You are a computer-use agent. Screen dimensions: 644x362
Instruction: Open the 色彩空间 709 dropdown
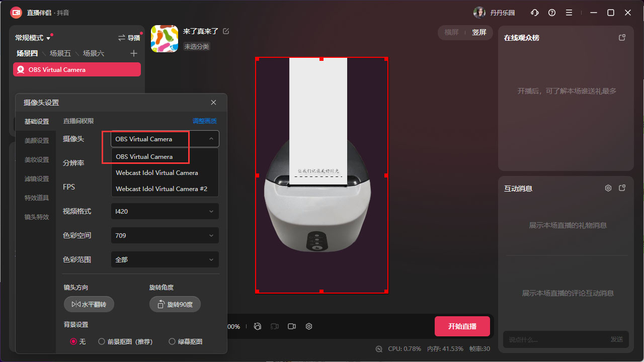coord(165,235)
